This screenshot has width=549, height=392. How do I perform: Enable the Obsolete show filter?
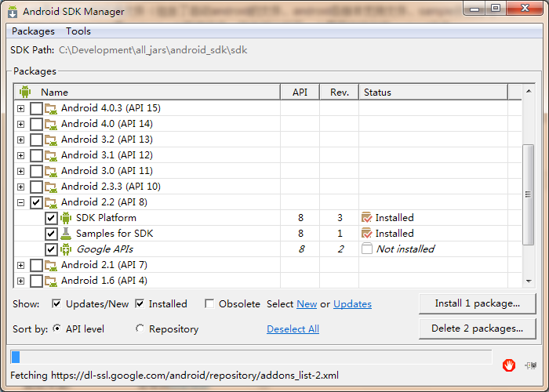pyautogui.click(x=209, y=304)
